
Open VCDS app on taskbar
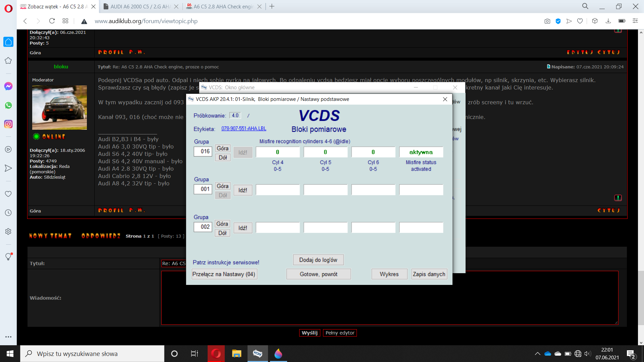(x=258, y=354)
